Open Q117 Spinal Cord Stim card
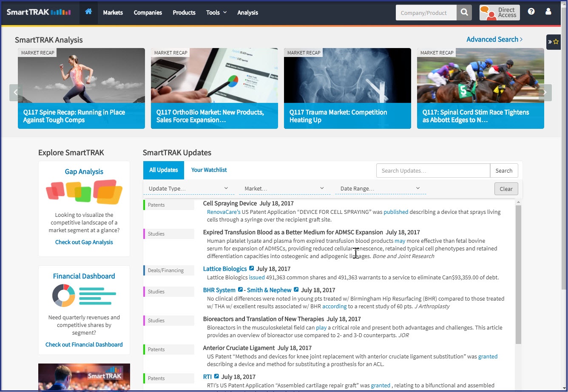Viewport: 568px width, 392px height. (x=480, y=88)
